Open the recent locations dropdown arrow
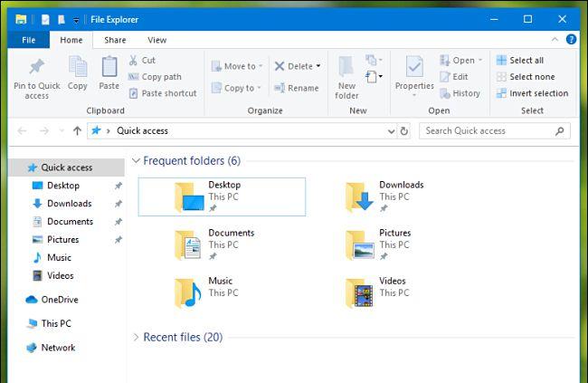The height and width of the screenshot is (383, 588). [x=62, y=130]
